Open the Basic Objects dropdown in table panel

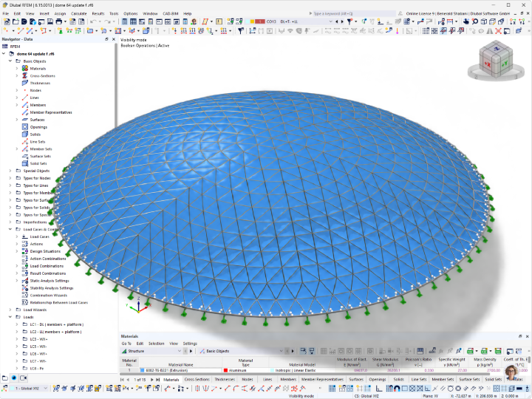[281, 351]
